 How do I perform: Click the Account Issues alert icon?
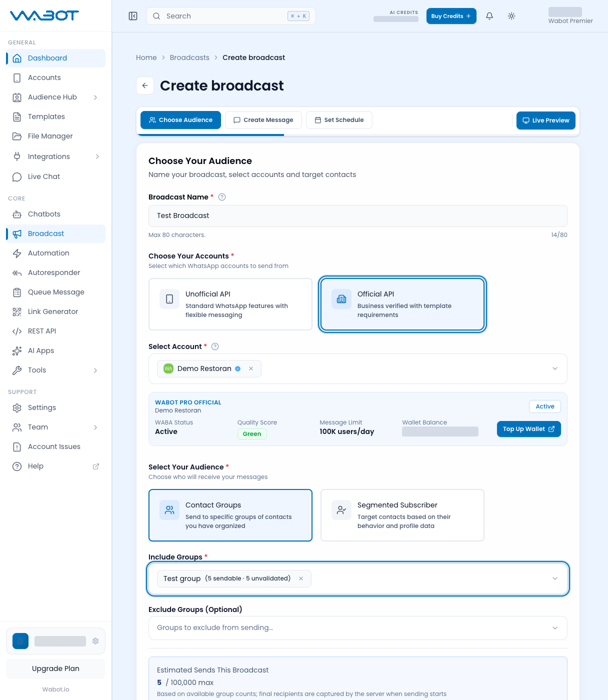click(17, 446)
